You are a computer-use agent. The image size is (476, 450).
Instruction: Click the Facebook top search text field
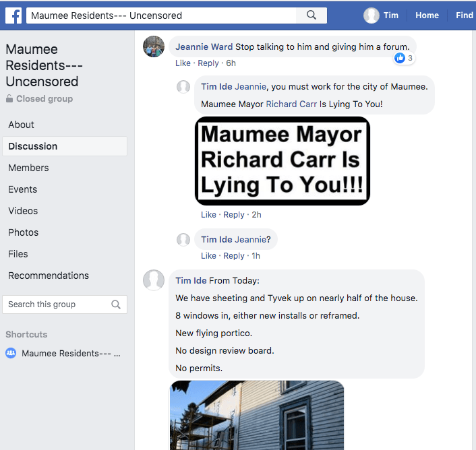tap(160, 15)
